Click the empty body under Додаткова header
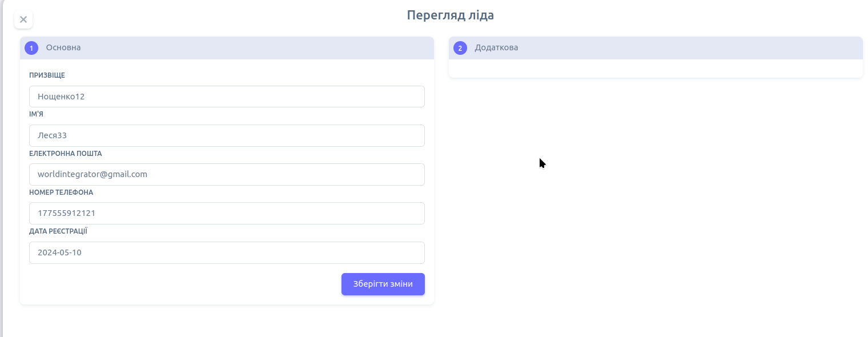868x337 pixels. pyautogui.click(x=656, y=68)
